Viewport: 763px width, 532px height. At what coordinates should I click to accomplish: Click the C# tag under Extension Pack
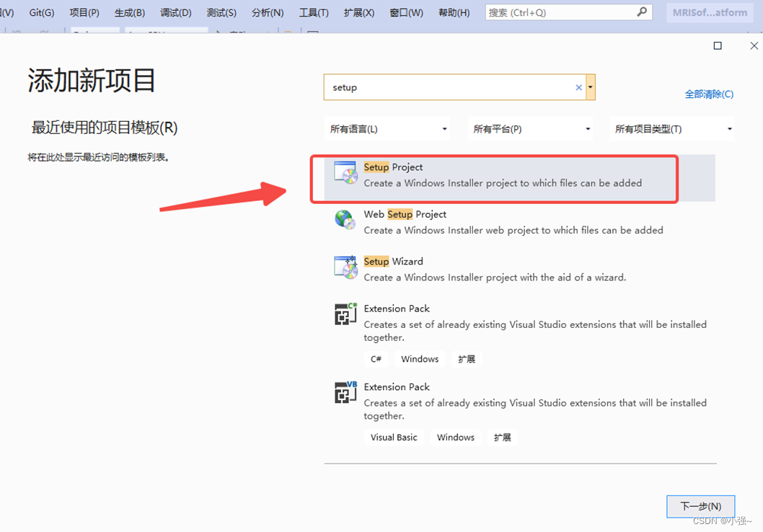(x=376, y=359)
